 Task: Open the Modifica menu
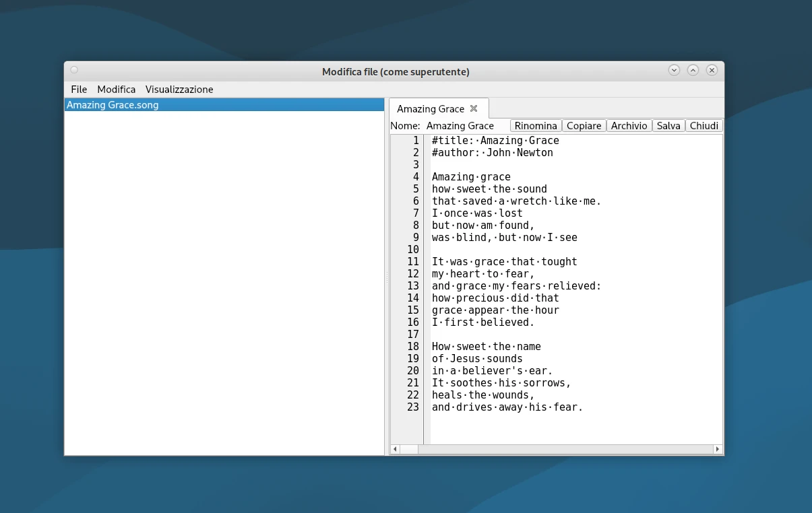pos(116,90)
